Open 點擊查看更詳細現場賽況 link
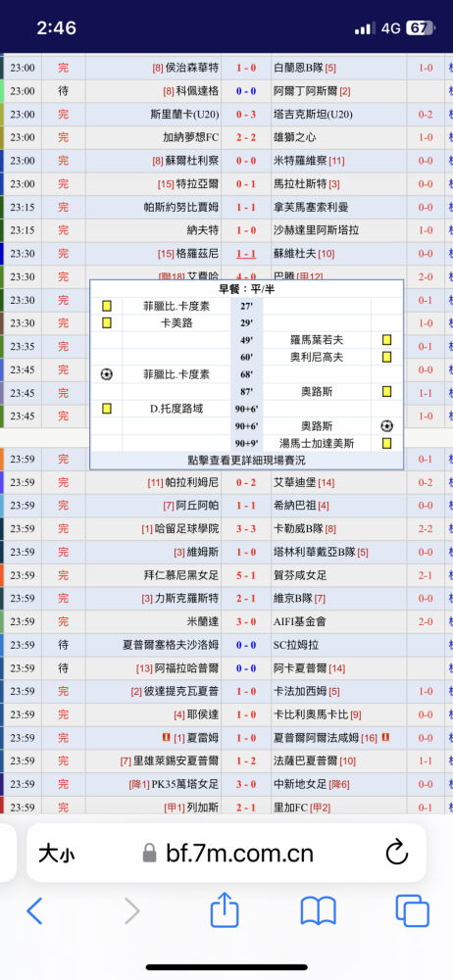The height and width of the screenshot is (980, 453). coord(246,461)
